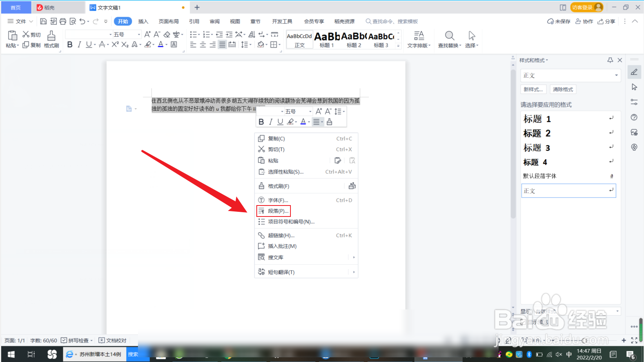Open the font name dropdown in ribbon

pyautogui.click(x=111, y=35)
